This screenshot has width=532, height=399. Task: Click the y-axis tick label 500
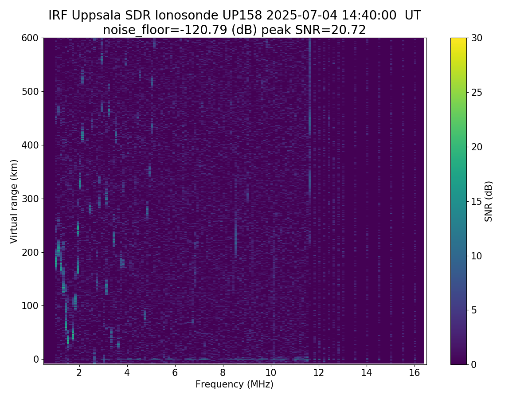click(x=31, y=91)
